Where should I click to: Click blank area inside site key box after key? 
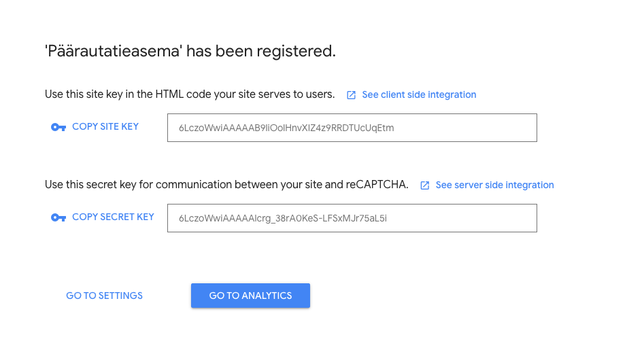click(464, 128)
